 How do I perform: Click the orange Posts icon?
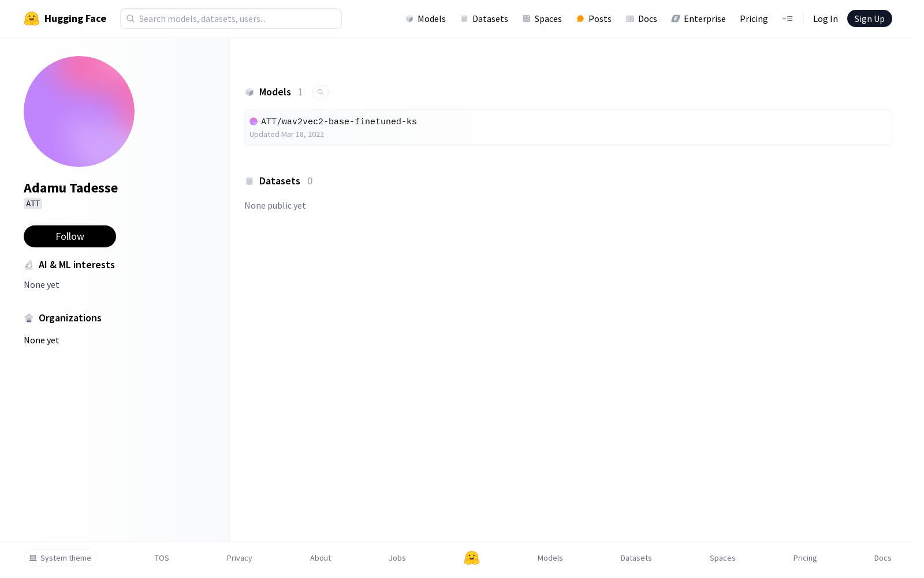tap(580, 19)
